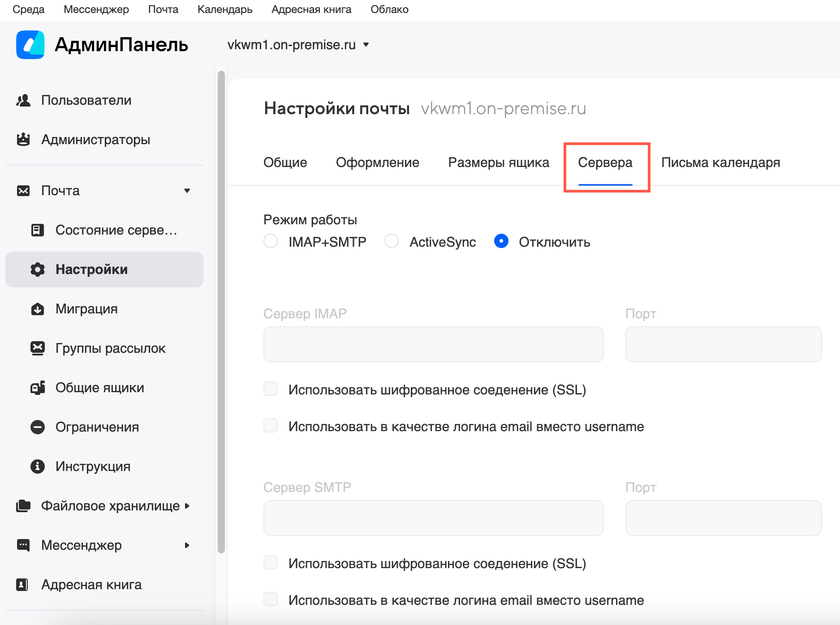Screen dimensions: 840x625
Task: Click the Администраторы crown icon
Action: coord(23,140)
